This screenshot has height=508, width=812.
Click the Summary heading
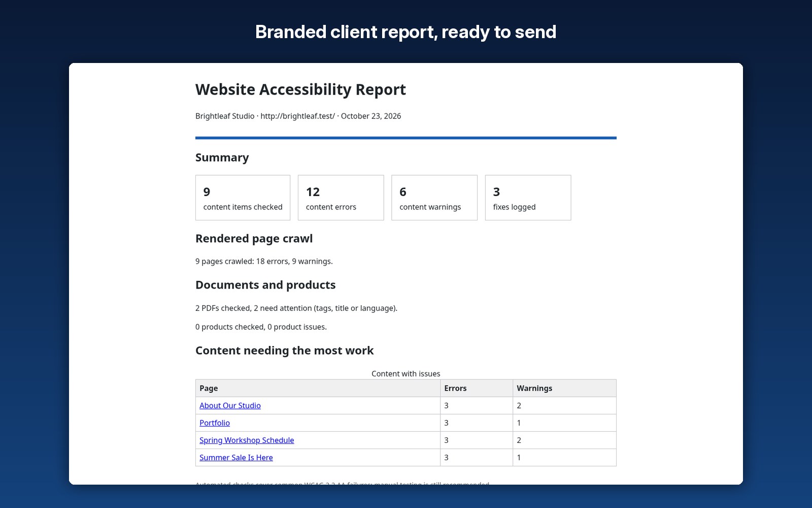pos(222,157)
